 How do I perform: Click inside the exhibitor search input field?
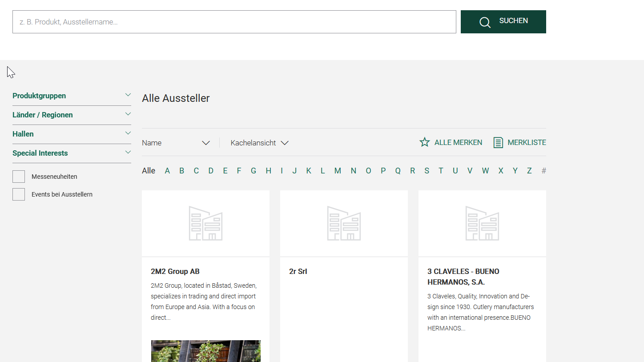pyautogui.click(x=235, y=21)
